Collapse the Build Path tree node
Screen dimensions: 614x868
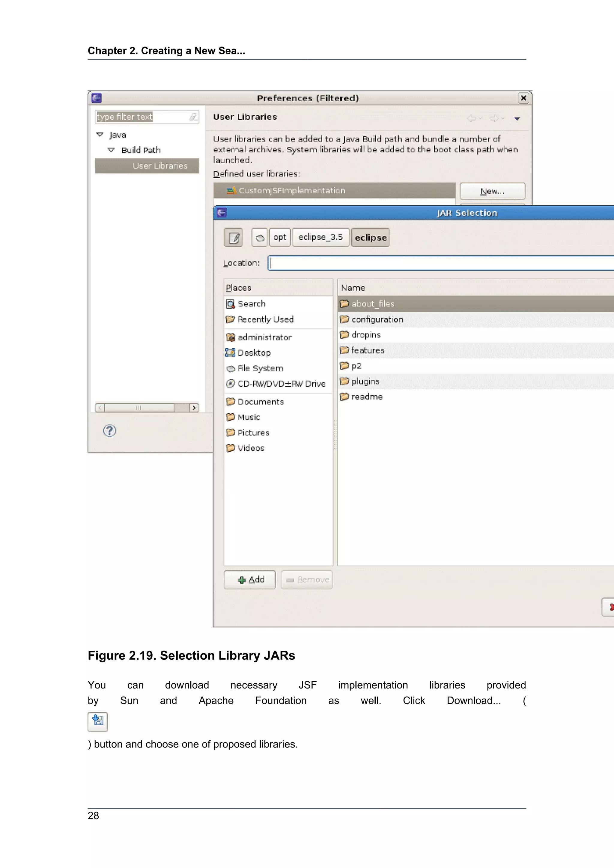111,150
